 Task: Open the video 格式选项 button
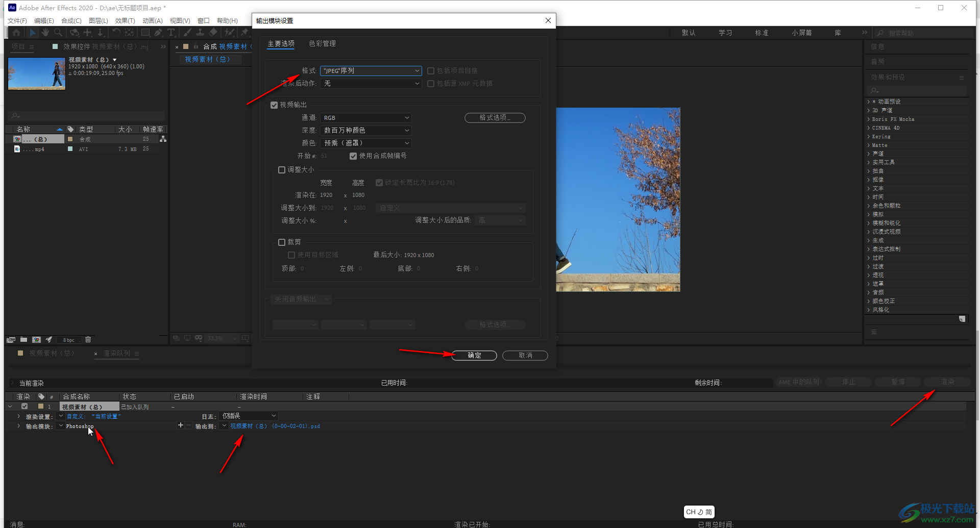click(495, 118)
